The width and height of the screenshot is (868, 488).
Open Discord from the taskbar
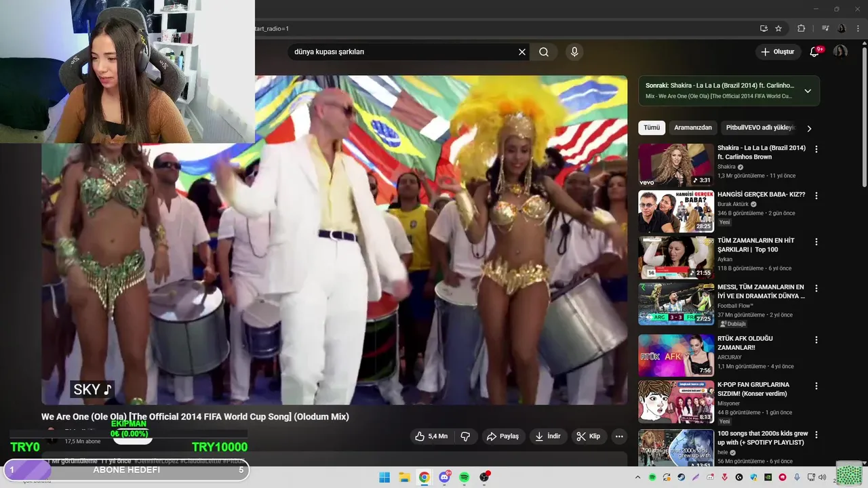point(444,477)
